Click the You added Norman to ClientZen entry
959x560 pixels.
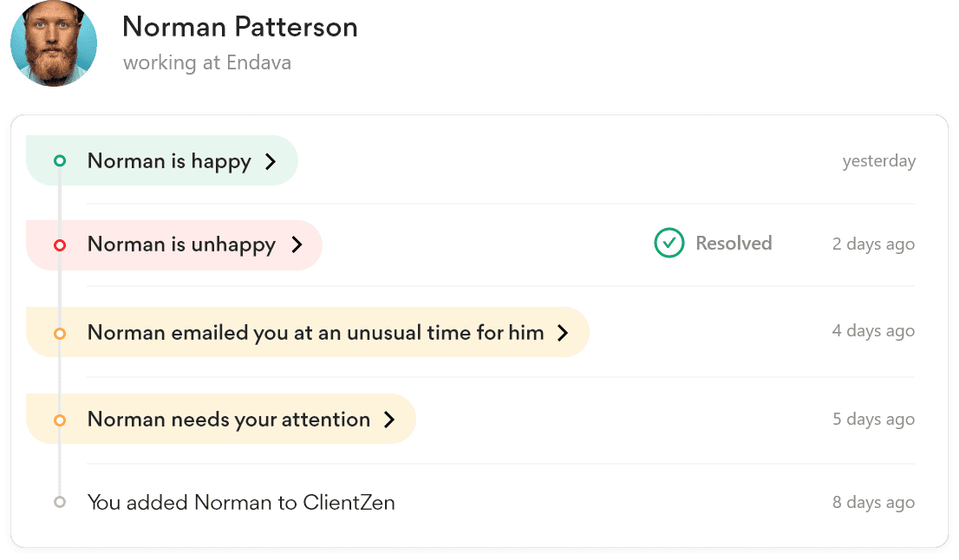pos(241,503)
